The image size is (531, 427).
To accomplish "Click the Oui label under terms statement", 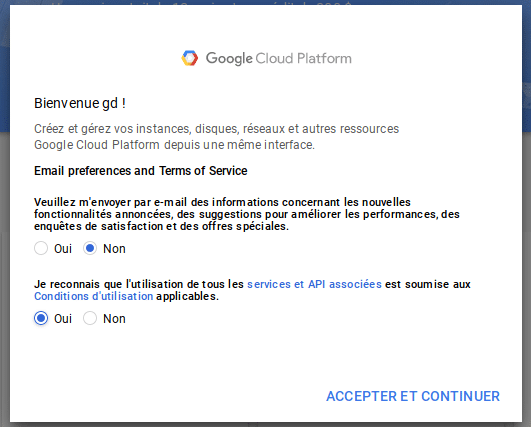I will coord(63,319).
